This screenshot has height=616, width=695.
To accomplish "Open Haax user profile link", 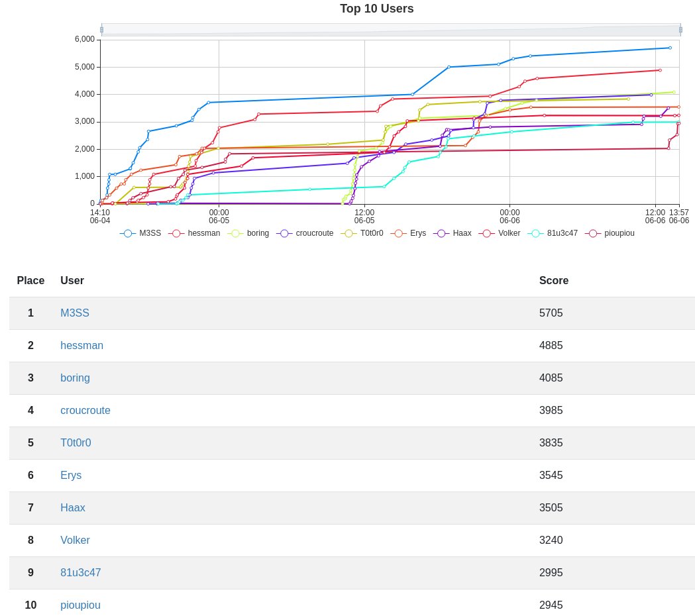I will tap(73, 507).
